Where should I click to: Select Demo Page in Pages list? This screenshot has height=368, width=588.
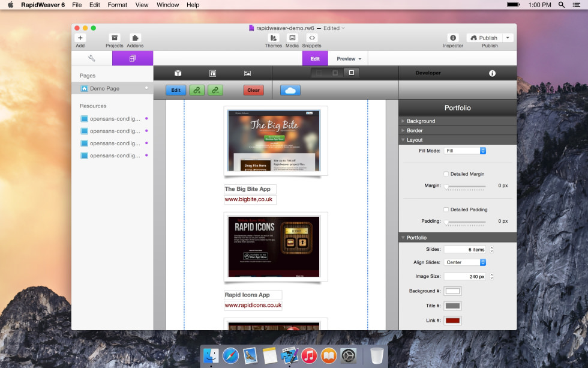coord(112,88)
